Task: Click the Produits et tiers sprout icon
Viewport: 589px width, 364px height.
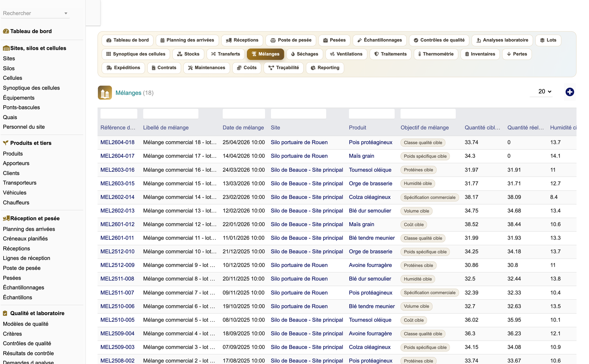Action: coord(5,143)
